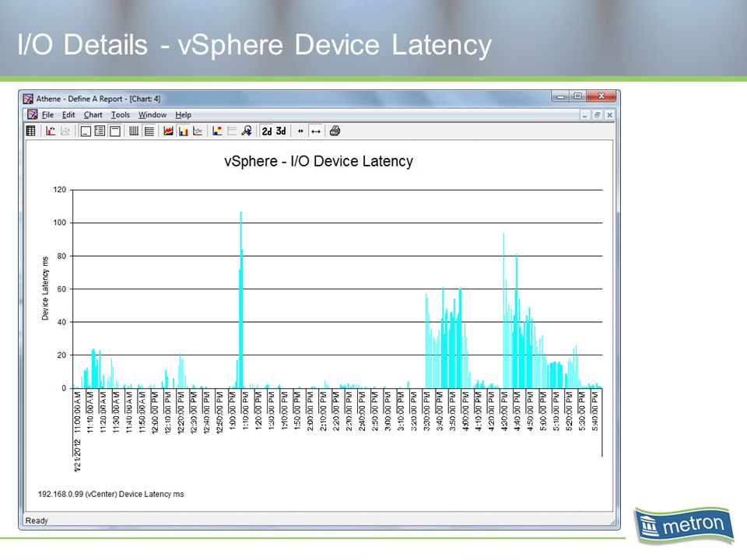Switch chart to 3d view
747x560 pixels.
pos(281,131)
